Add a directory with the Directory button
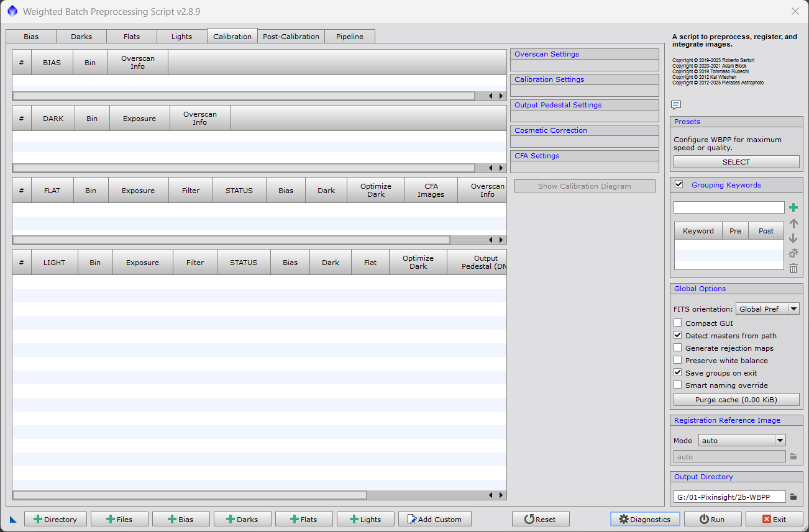Image resolution: width=809 pixels, height=532 pixels. pyautogui.click(x=55, y=520)
